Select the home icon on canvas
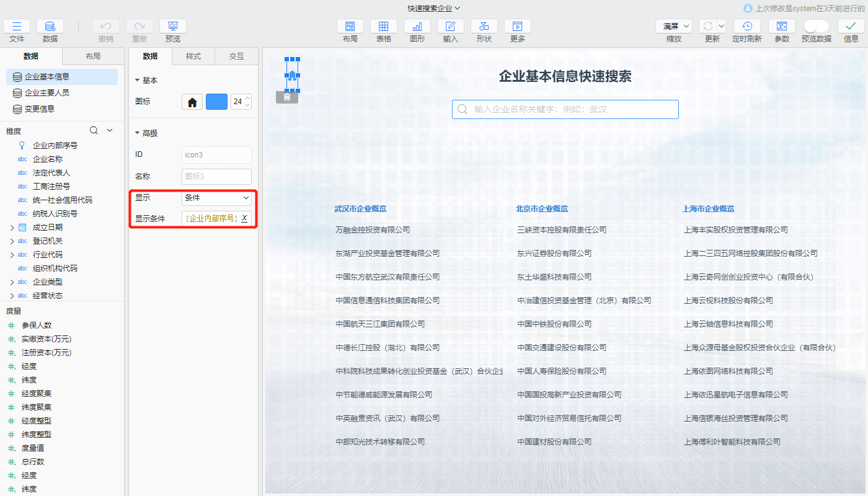Viewport: 868px width, 496px height. pyautogui.click(x=292, y=75)
